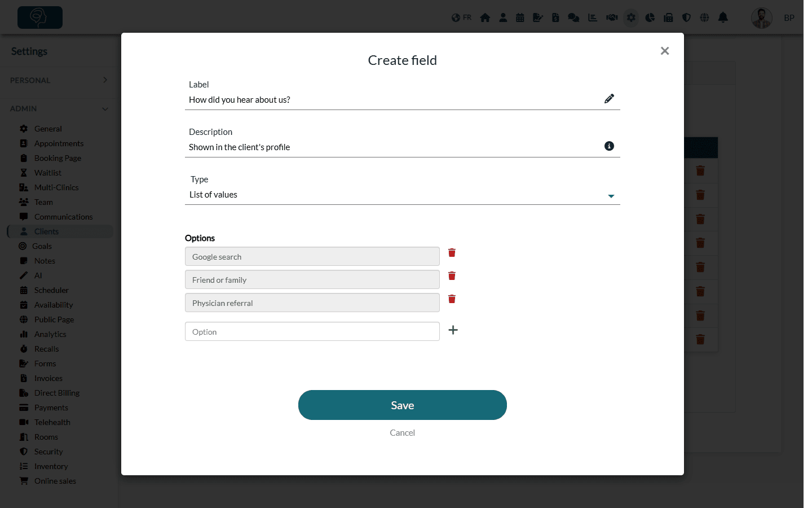Click the plus icon to add option
The height and width of the screenshot is (508, 812).
[453, 330]
